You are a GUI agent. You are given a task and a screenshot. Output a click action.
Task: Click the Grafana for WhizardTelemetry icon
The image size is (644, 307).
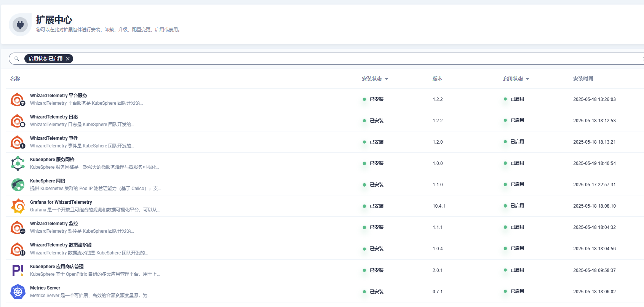tap(18, 206)
